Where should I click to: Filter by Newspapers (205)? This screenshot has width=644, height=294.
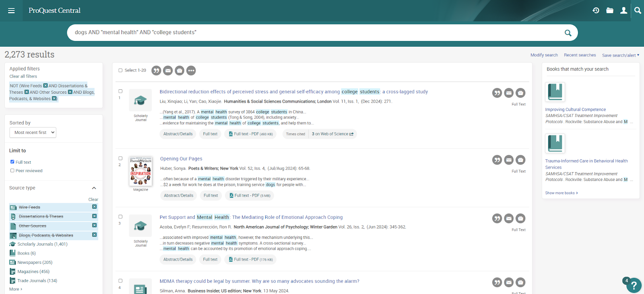click(x=35, y=262)
